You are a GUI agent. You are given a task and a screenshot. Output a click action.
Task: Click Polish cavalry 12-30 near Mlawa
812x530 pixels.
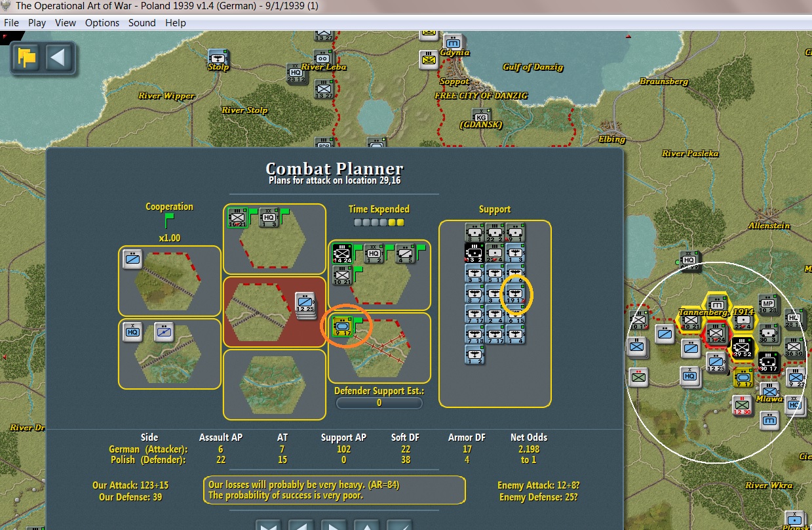point(742,405)
